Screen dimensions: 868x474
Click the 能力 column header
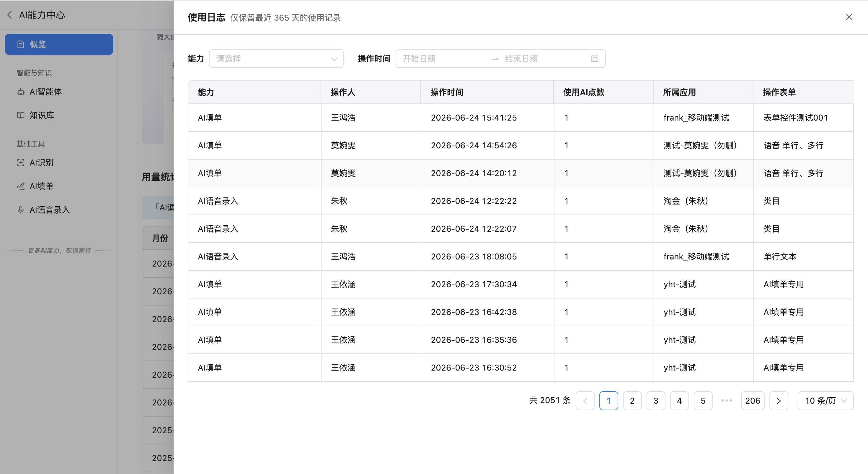tap(254, 92)
